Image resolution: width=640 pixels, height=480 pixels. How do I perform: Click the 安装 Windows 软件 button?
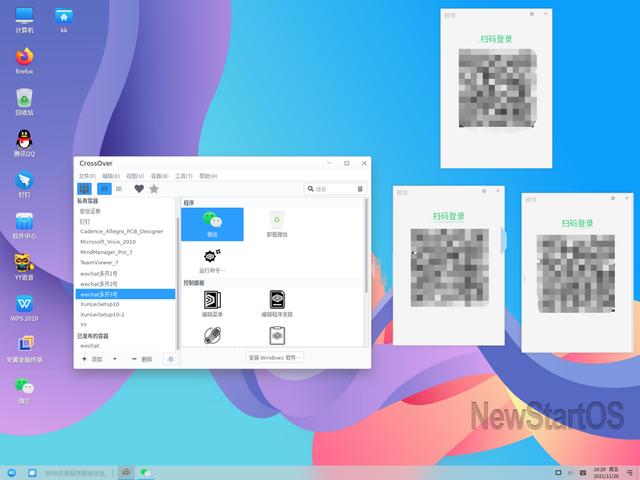coord(275,358)
